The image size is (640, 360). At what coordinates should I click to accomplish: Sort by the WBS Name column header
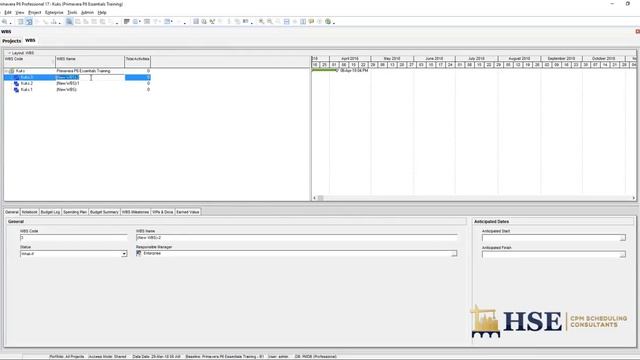(90, 62)
